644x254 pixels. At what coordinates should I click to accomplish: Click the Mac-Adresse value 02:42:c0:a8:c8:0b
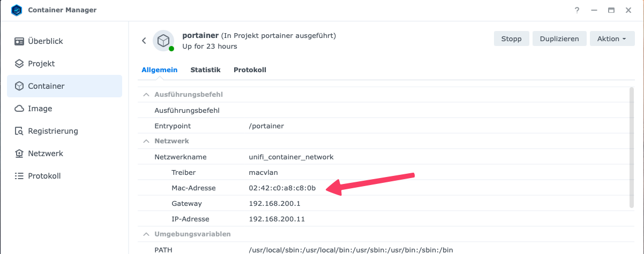[x=282, y=188]
